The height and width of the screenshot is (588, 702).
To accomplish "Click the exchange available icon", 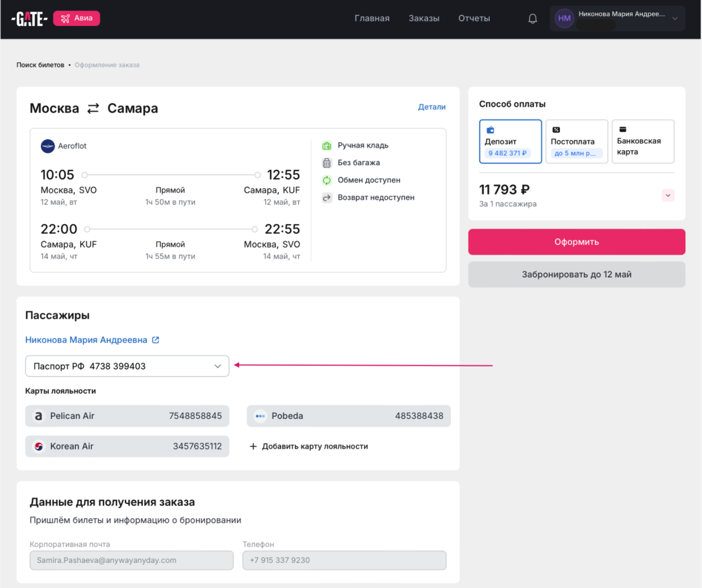I will coord(326,180).
